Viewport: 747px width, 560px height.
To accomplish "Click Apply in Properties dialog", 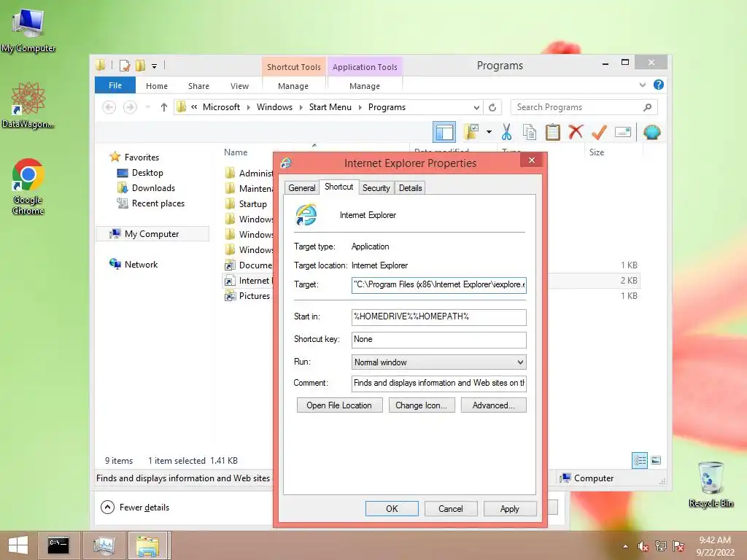I will click(x=510, y=508).
